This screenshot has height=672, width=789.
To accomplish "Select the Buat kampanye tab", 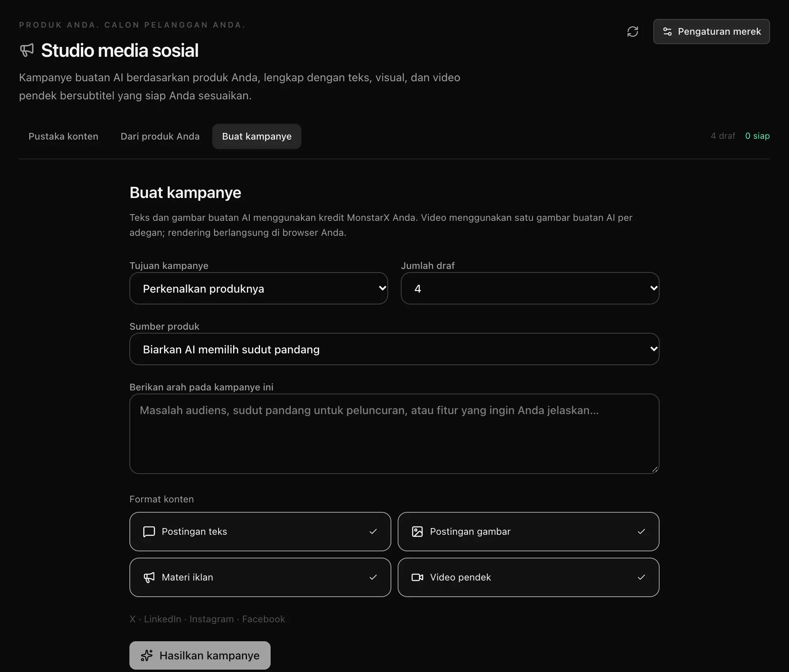I will coord(257,136).
